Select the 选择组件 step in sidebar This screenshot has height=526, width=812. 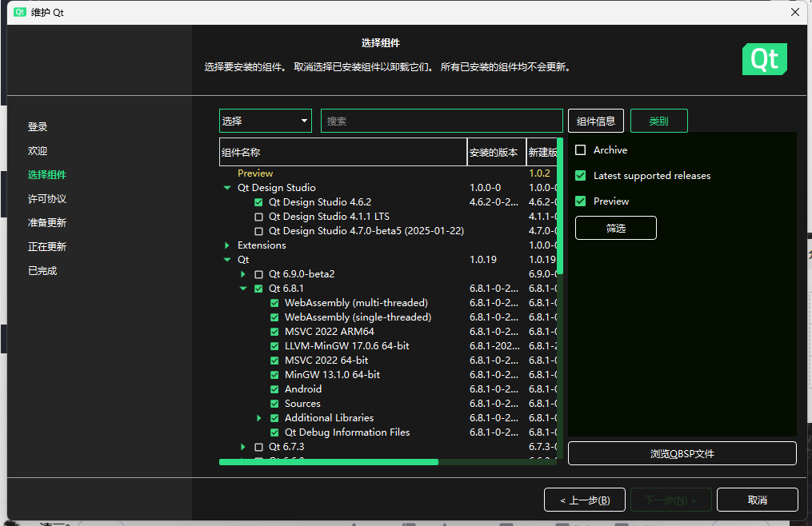point(47,175)
